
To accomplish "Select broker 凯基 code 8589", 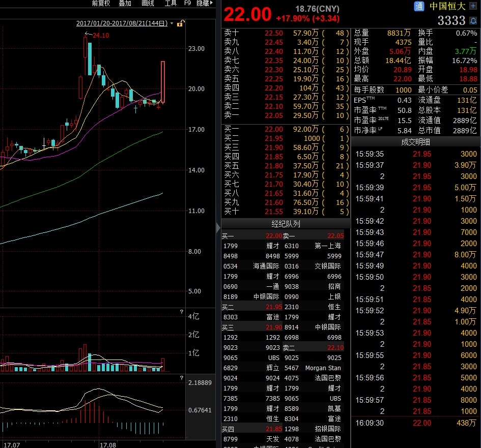I will click(x=313, y=408).
